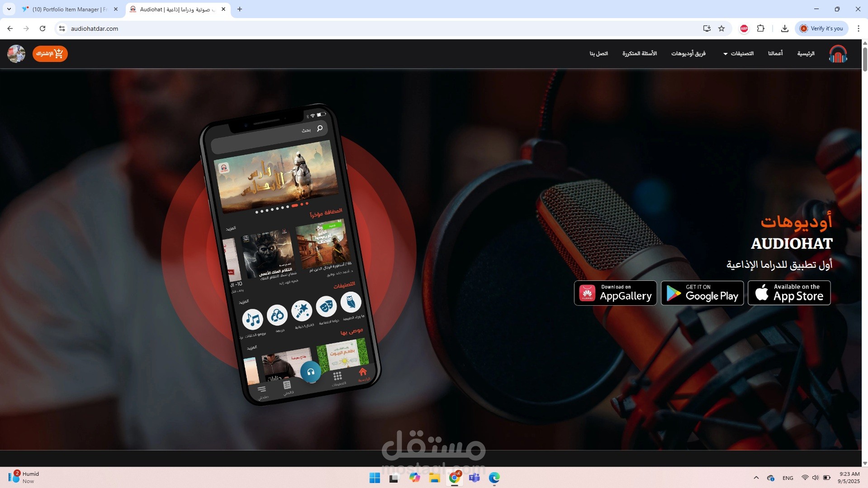868x488 pixels.
Task: Open the فريق أوديوهات team page
Action: pos(688,53)
